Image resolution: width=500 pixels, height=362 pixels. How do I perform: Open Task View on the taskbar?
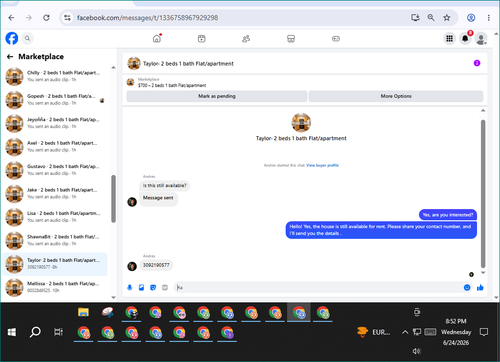point(58,332)
